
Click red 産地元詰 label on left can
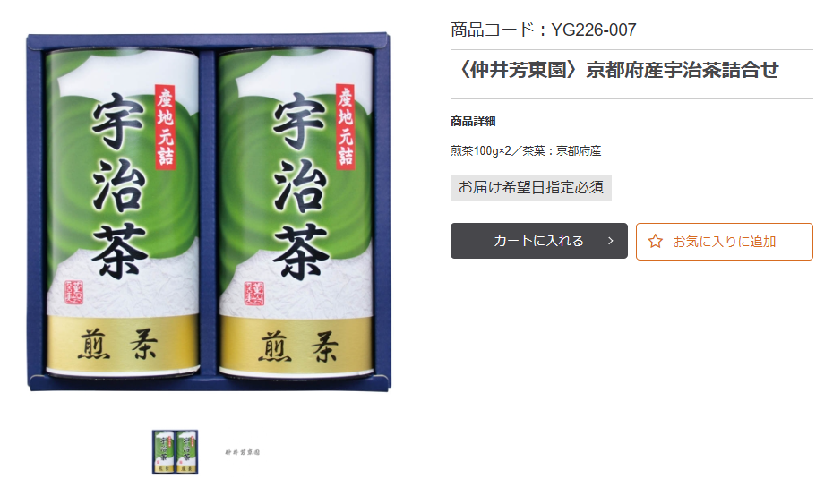pos(165,127)
